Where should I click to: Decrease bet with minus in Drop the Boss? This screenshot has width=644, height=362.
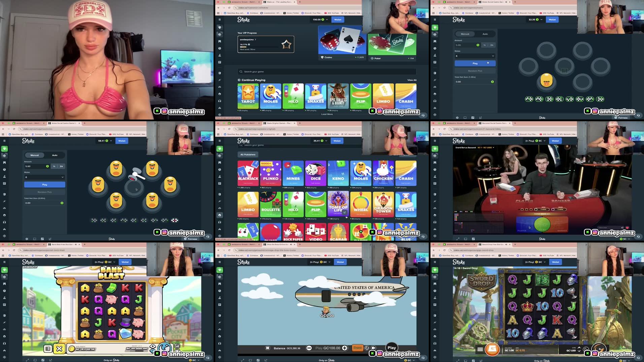tap(309, 348)
